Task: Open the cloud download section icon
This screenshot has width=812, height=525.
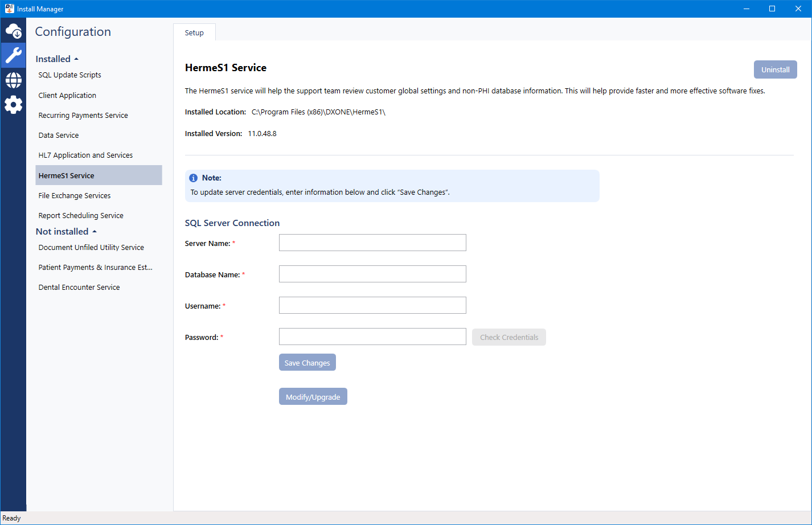Action: tap(13, 31)
